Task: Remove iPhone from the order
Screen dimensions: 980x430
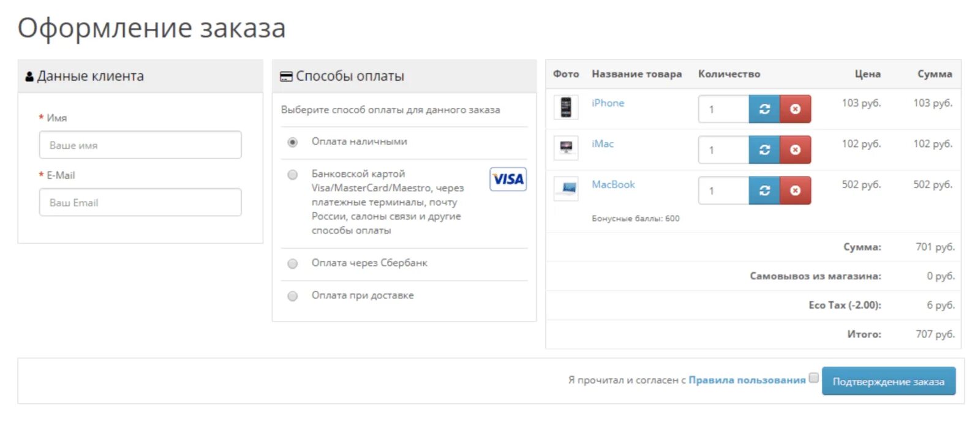Action: pos(795,109)
